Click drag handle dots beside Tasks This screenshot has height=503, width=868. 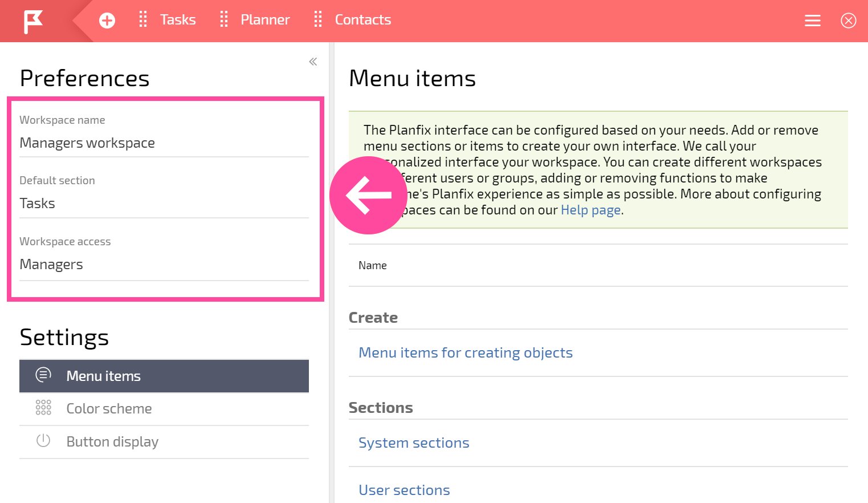(143, 19)
